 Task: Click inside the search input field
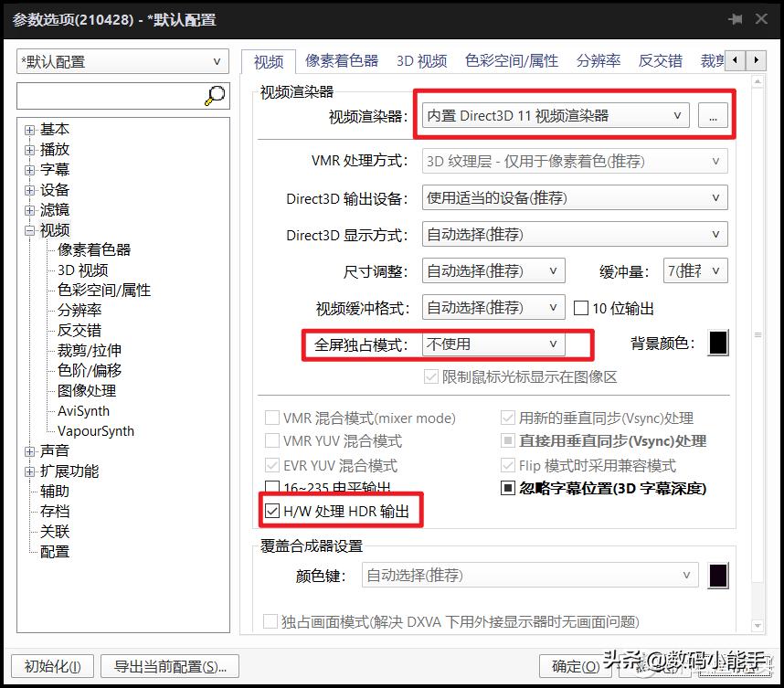click(101, 94)
